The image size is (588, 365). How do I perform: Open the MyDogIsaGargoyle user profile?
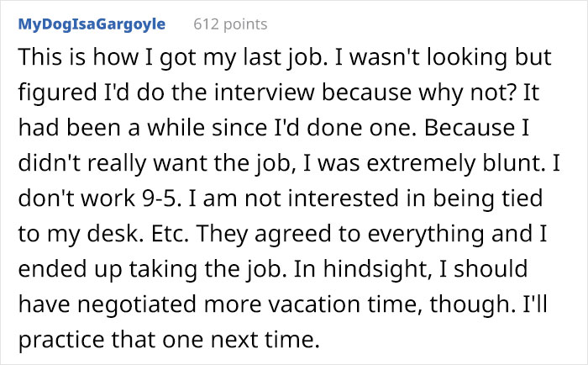click(92, 24)
